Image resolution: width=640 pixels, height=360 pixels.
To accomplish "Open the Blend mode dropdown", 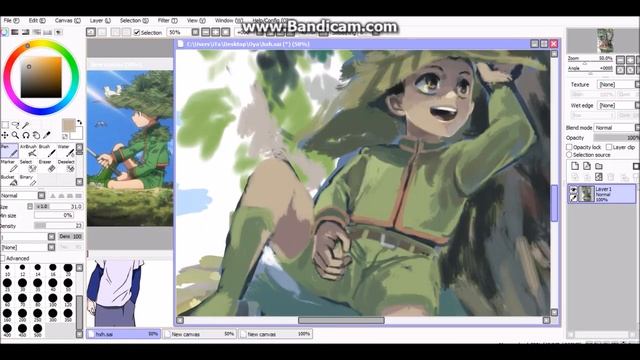I will (616, 128).
